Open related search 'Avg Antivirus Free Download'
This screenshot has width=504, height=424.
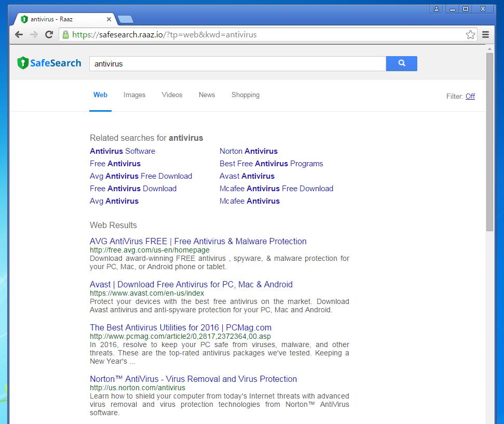tap(141, 176)
